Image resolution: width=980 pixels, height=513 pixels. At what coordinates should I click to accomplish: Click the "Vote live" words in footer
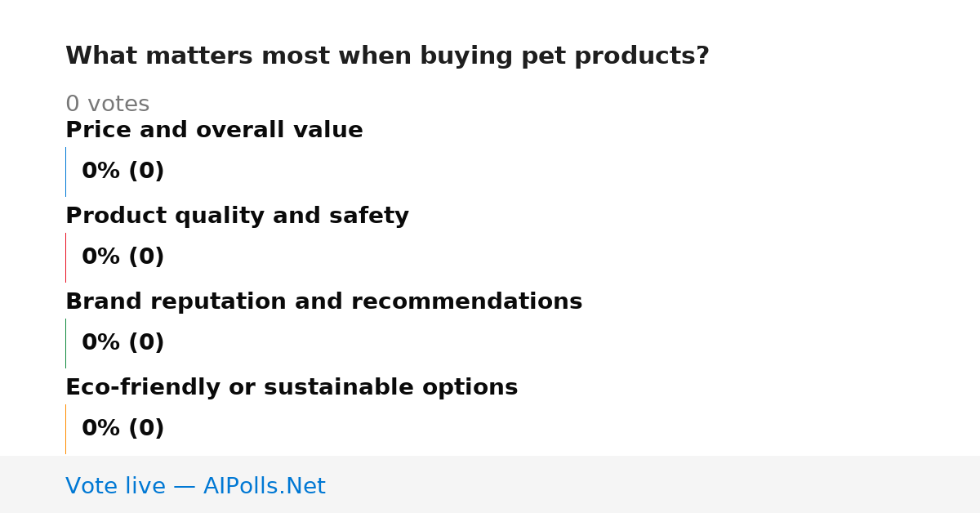click(x=115, y=486)
